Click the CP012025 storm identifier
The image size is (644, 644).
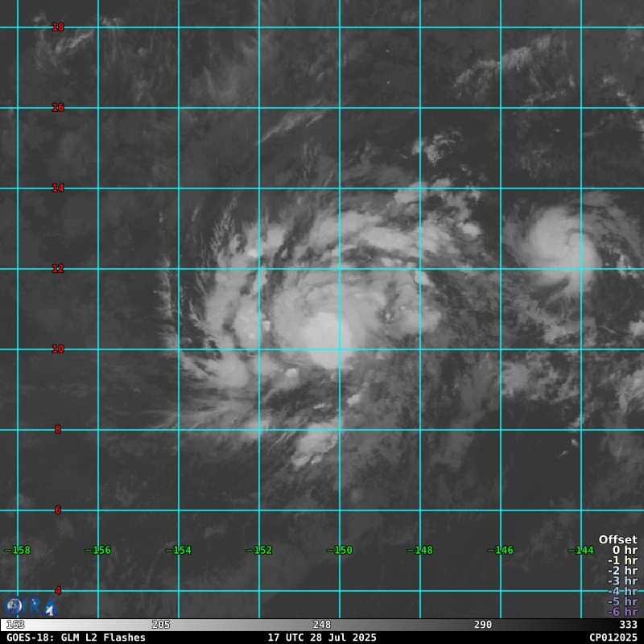[x=613, y=638]
